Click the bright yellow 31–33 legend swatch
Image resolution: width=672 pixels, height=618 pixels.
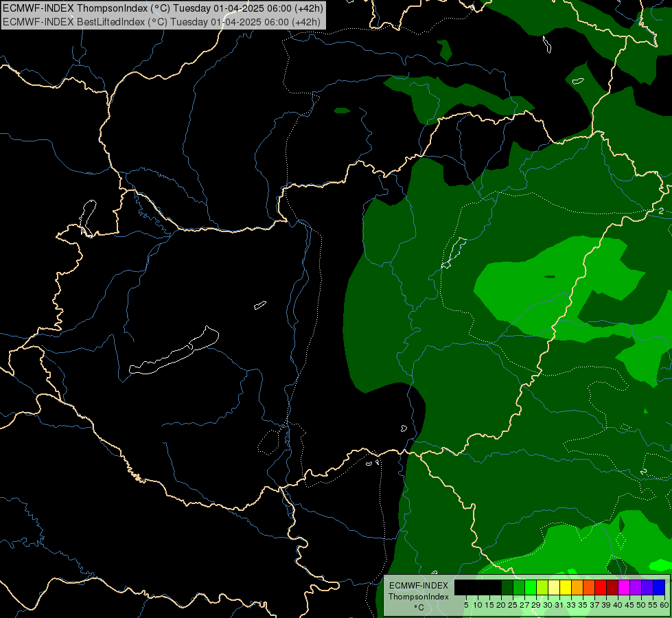click(x=566, y=587)
